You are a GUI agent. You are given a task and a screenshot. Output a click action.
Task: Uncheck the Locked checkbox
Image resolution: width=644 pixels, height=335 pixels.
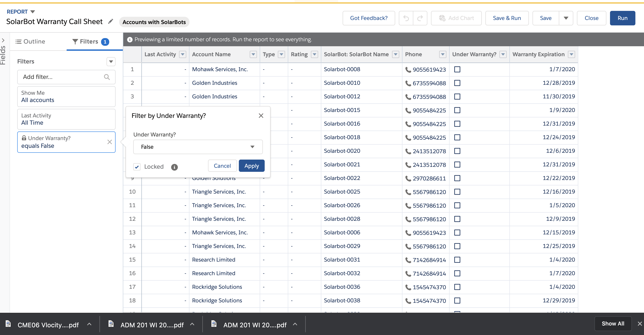(x=137, y=167)
